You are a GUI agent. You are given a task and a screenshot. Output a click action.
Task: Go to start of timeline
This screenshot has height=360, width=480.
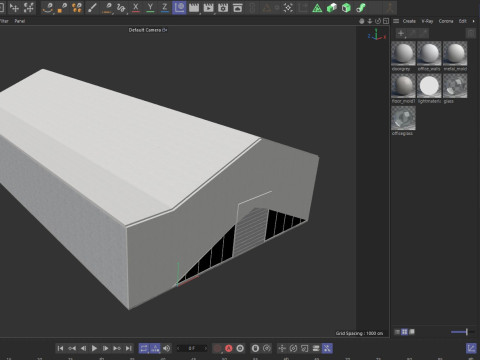[x=60, y=348]
